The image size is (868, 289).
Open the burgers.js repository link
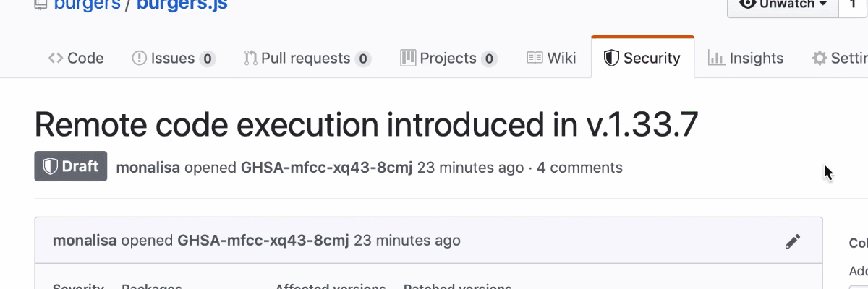pos(182,4)
